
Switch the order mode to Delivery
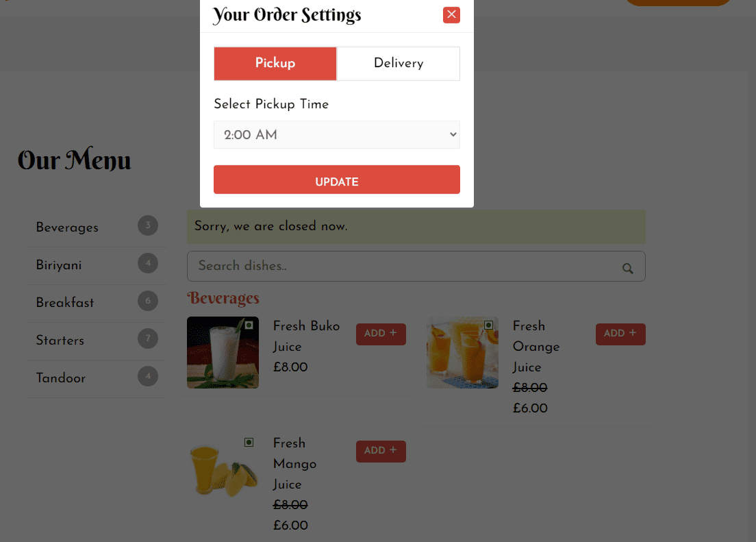tap(398, 63)
